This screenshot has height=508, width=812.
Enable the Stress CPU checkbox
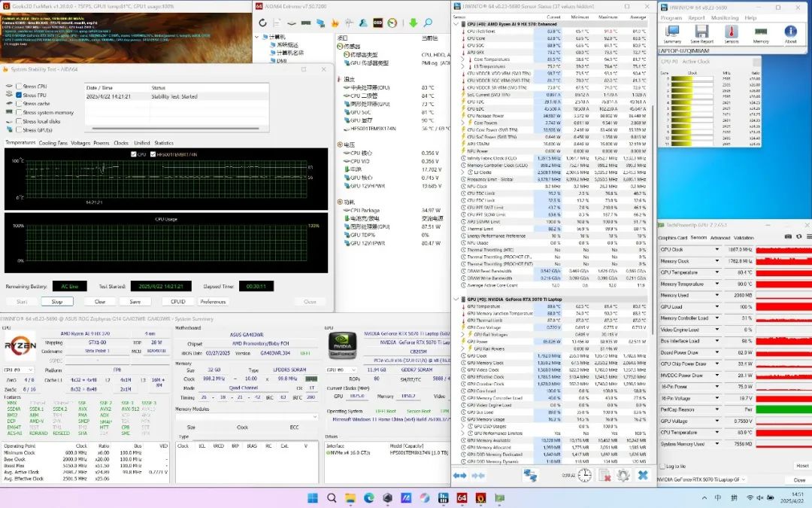[x=19, y=87]
